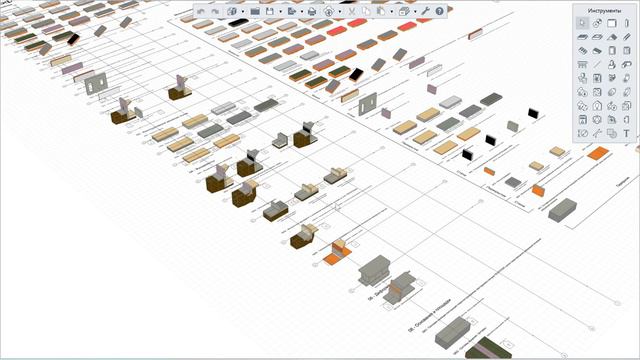Pick the Dimension tool in bottom row
The height and width of the screenshot is (360, 640).
tap(582, 133)
